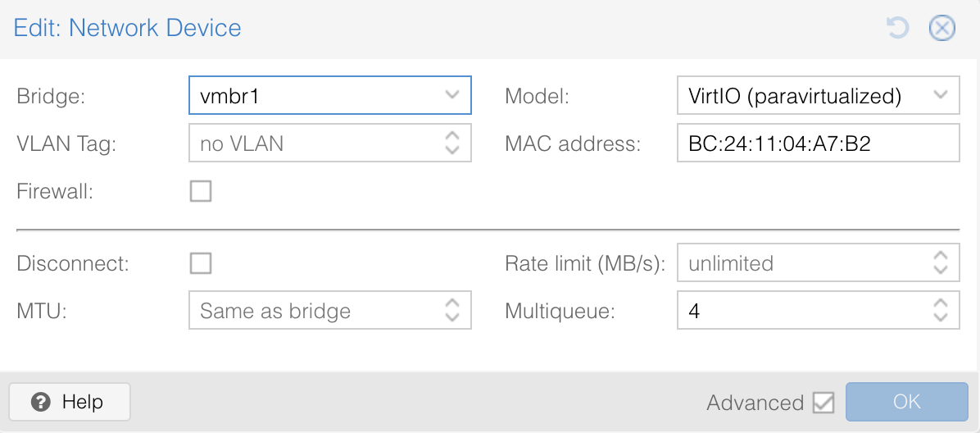The image size is (980, 433).
Task: Increase the VLAN Tag value
Action: (x=451, y=136)
